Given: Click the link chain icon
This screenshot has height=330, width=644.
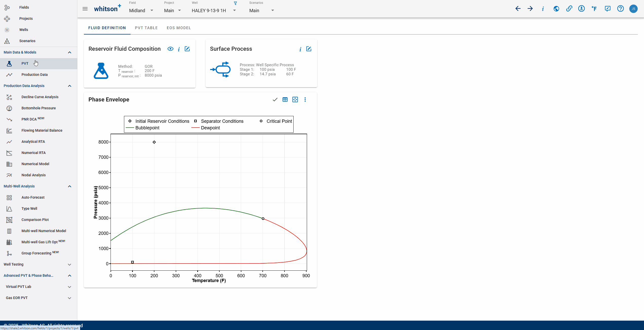Looking at the screenshot, I should pos(569,9).
